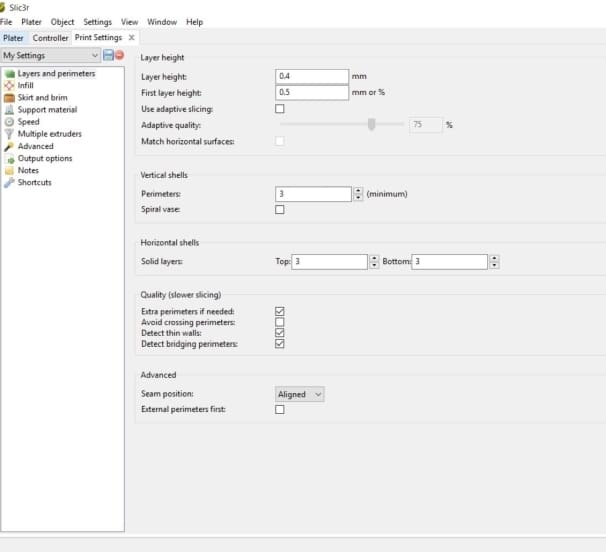Image resolution: width=606 pixels, height=552 pixels.
Task: Open the Object menu
Action: point(62,22)
